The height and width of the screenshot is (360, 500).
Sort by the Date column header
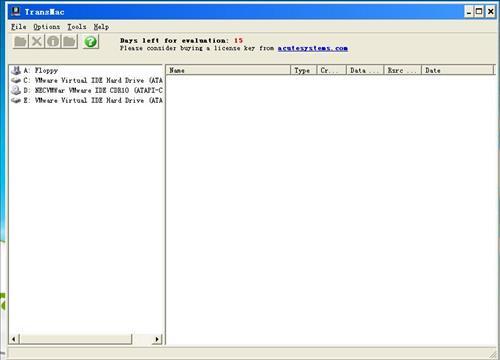tap(458, 70)
